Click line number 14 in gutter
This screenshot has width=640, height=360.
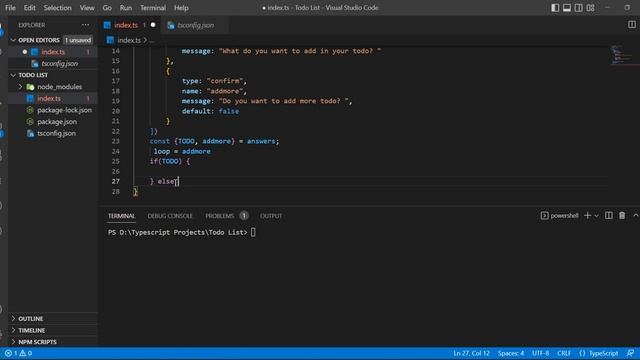pos(116,51)
